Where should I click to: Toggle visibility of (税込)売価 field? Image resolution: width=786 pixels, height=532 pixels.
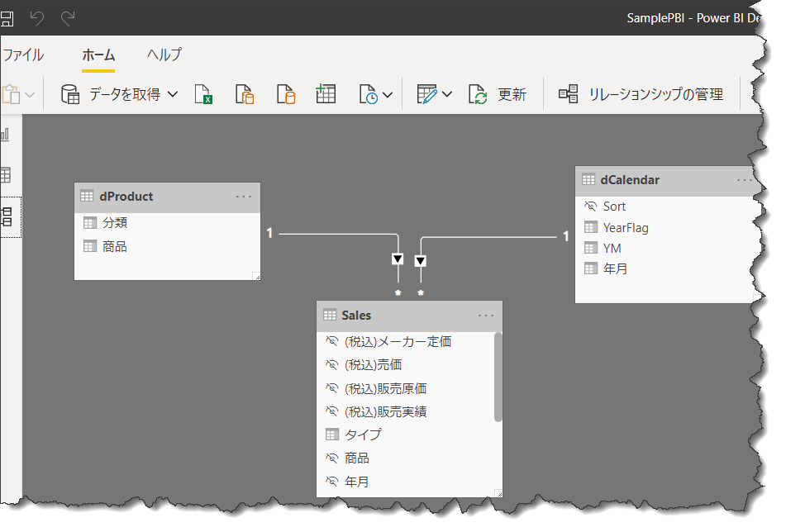click(332, 365)
